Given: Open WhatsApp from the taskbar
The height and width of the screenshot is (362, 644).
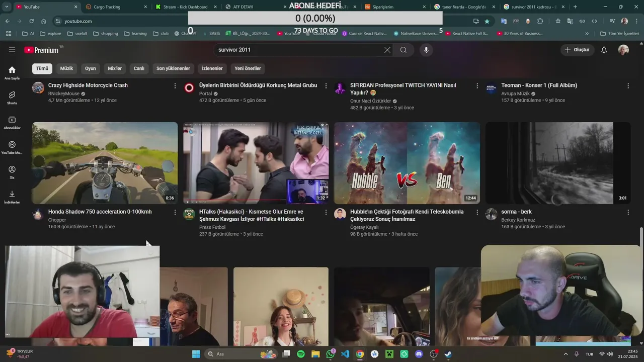Looking at the screenshot, I should [x=331, y=354].
